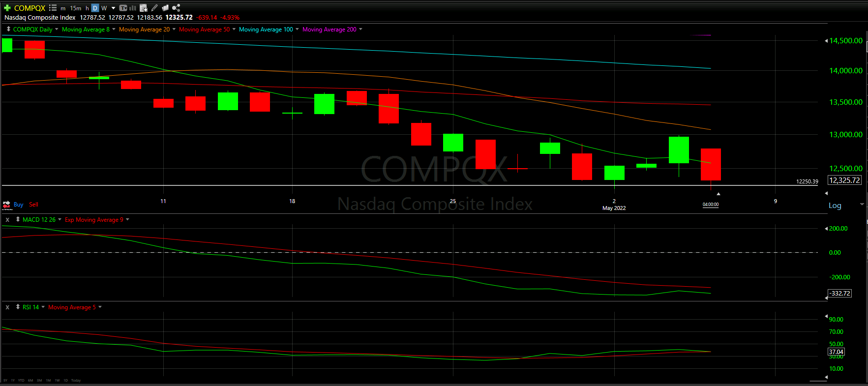
Task: Switch chart style with the bar chart icon
Action: click(133, 8)
